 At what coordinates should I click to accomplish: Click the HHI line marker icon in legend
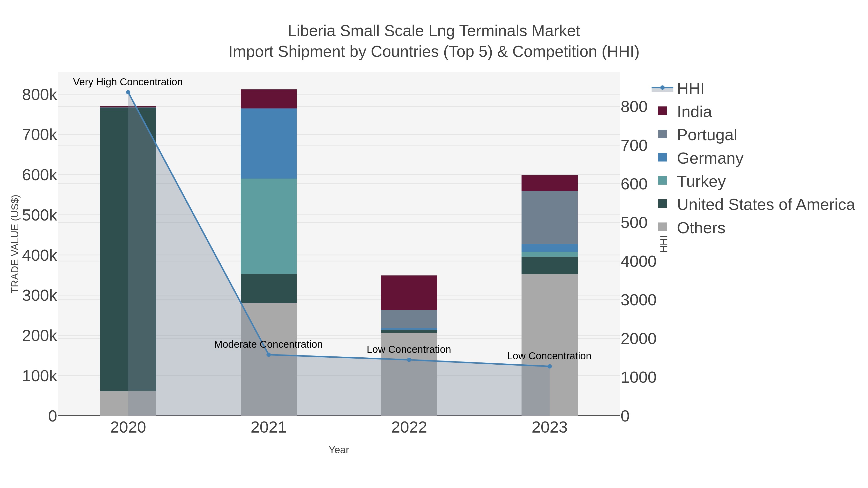(x=662, y=88)
